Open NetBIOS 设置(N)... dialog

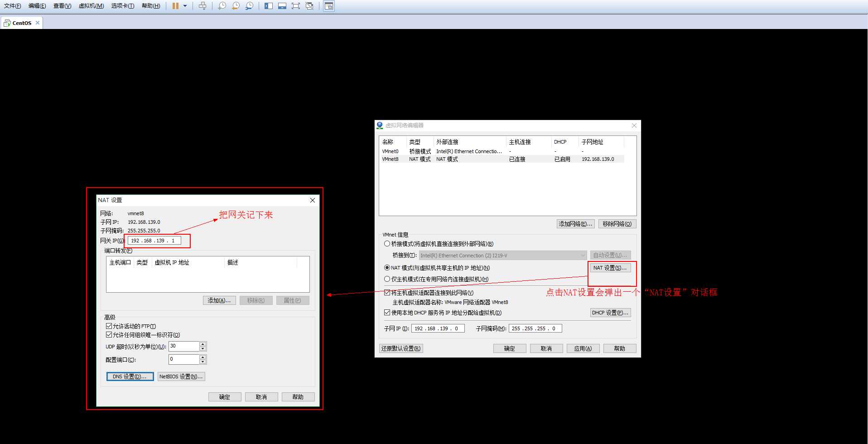181,376
